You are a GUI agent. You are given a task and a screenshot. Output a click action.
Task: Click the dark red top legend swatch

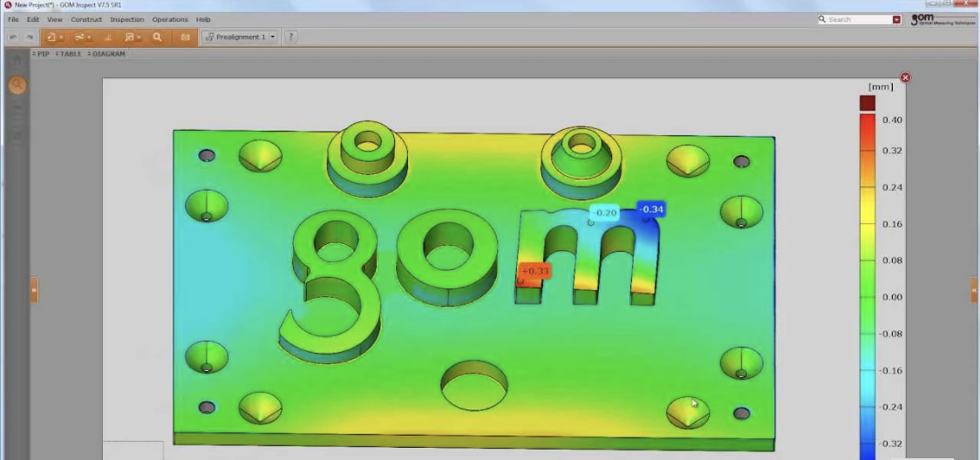867,103
